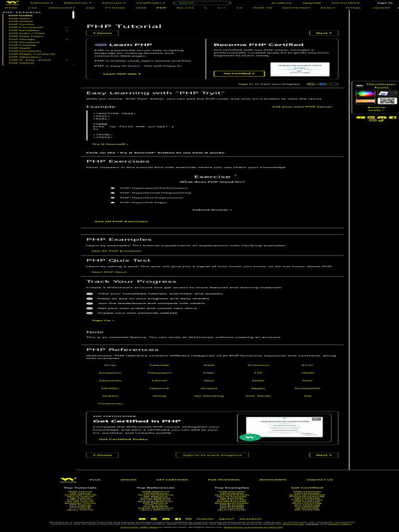Expand the PHP Variables sidebar section
The image size is (399, 532).
pyautogui.click(x=67, y=31)
